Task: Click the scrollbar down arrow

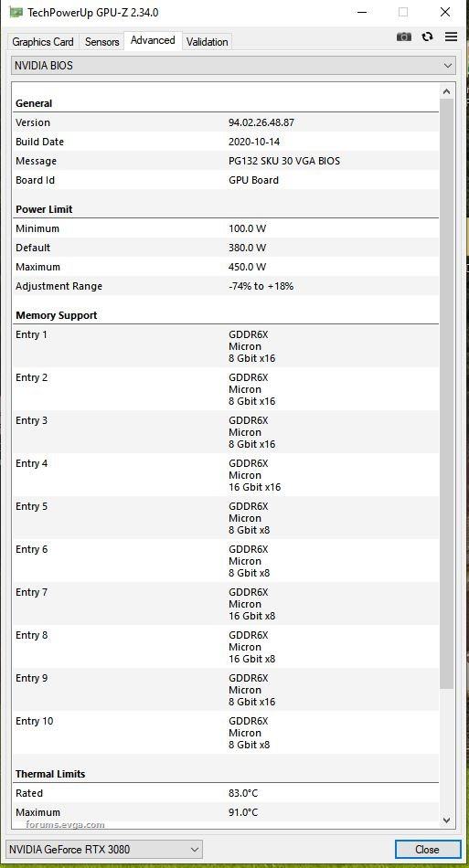Action: pos(447,820)
